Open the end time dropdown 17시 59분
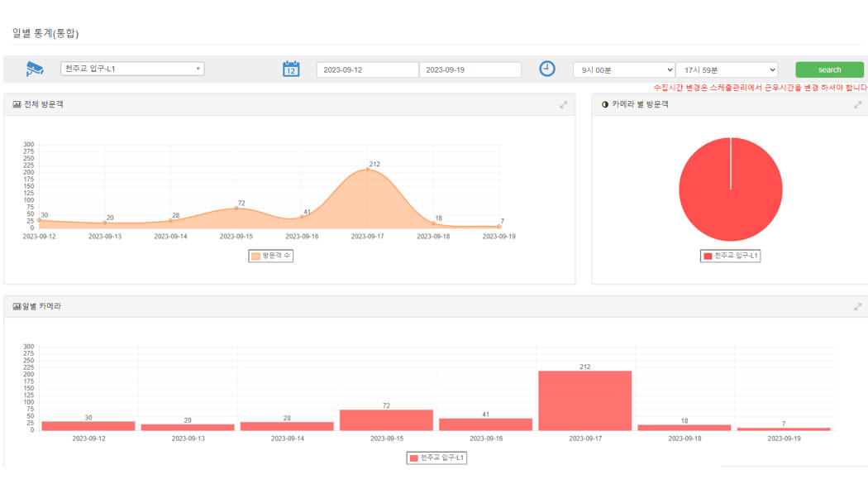 (x=727, y=70)
